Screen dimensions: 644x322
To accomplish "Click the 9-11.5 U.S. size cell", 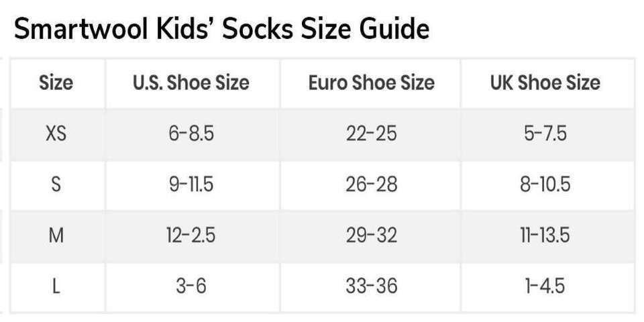I will (191, 185).
